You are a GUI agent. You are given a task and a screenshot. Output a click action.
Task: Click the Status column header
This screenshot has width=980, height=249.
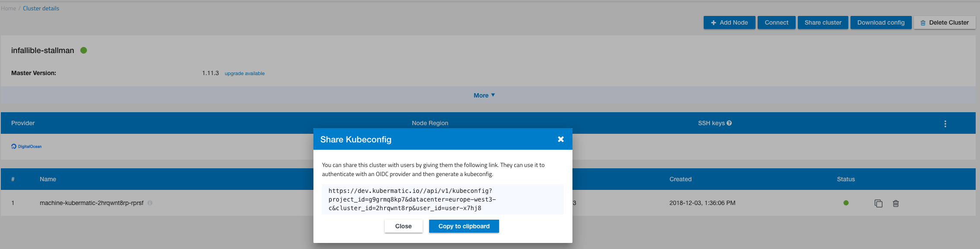(846, 179)
